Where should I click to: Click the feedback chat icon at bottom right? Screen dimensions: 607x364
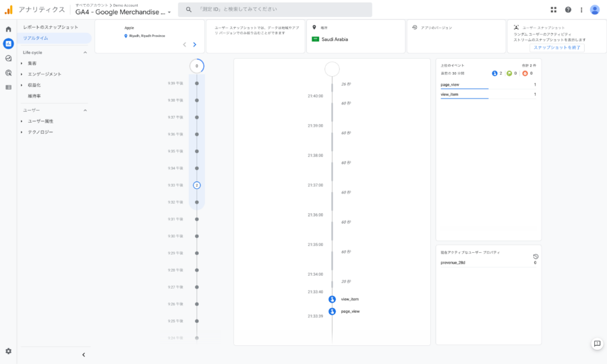click(x=597, y=343)
